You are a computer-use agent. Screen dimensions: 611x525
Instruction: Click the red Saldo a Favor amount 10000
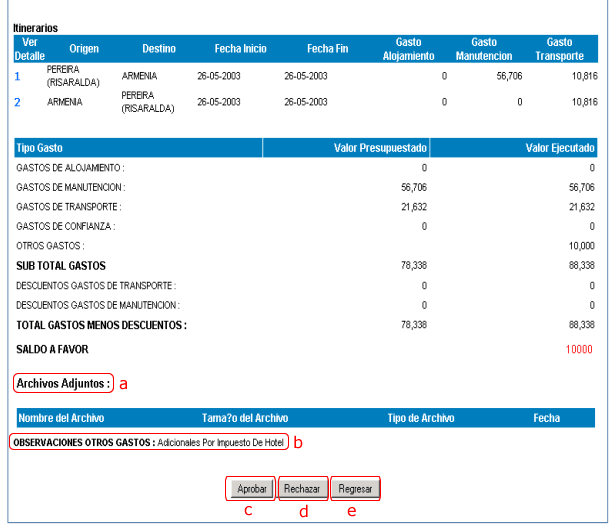(x=579, y=349)
